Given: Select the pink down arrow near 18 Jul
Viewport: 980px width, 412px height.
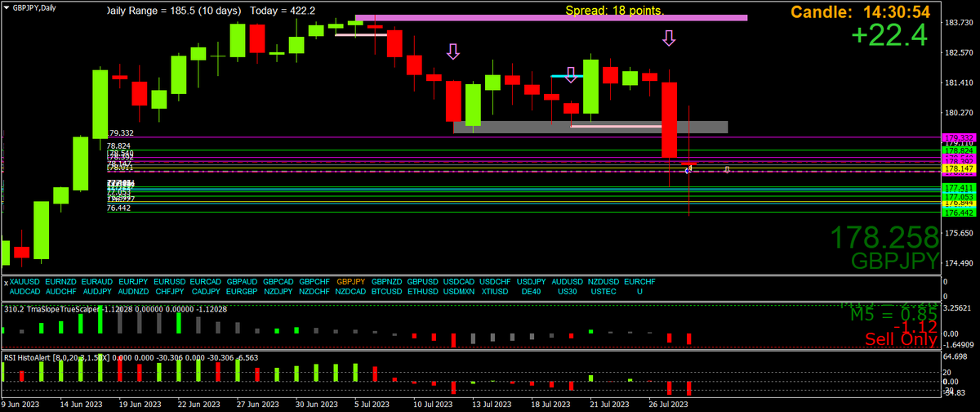Looking at the screenshot, I should pos(571,75).
